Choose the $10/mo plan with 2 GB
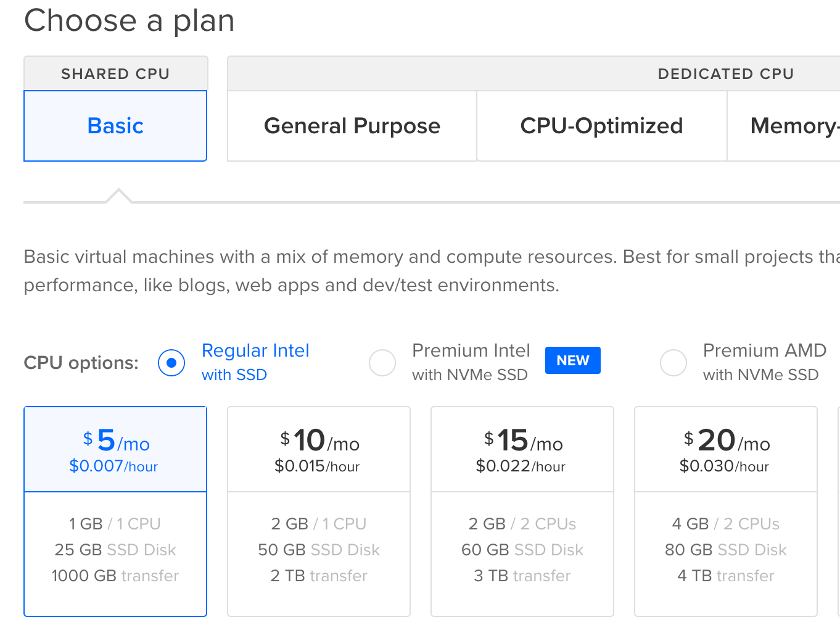This screenshot has width=840, height=638. (319, 511)
